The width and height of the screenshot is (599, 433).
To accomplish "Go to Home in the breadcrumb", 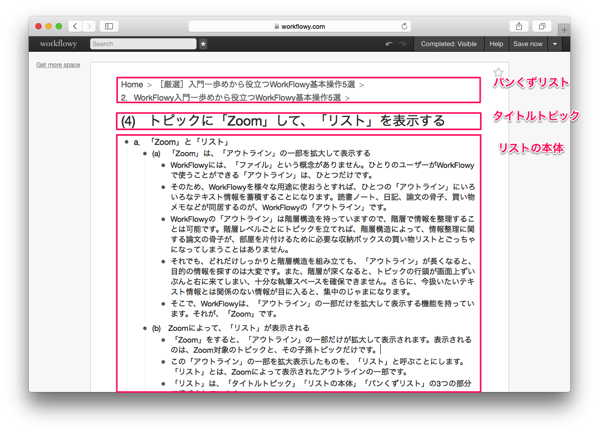I will pyautogui.click(x=132, y=84).
